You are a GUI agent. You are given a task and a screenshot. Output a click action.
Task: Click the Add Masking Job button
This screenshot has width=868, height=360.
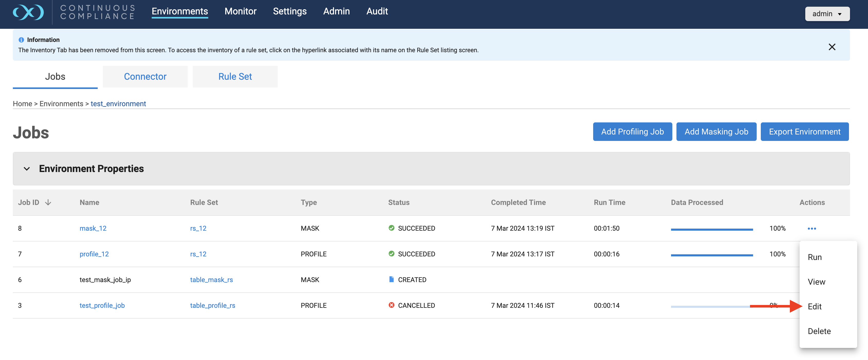pyautogui.click(x=716, y=132)
